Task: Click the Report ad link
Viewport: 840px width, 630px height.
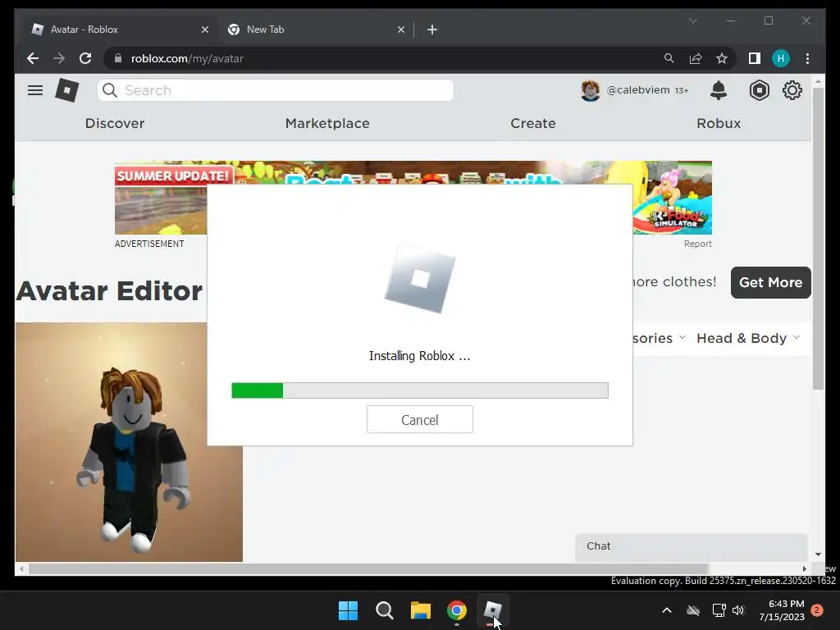Action: (697, 244)
